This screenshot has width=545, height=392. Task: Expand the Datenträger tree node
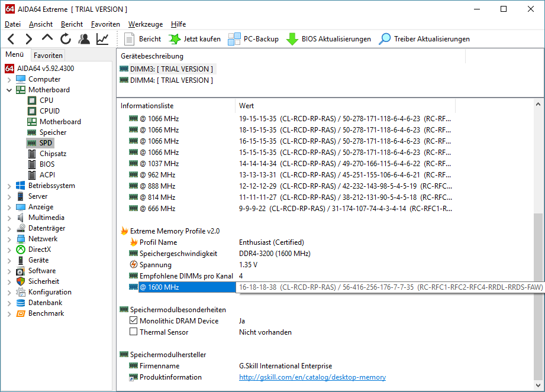click(9, 229)
